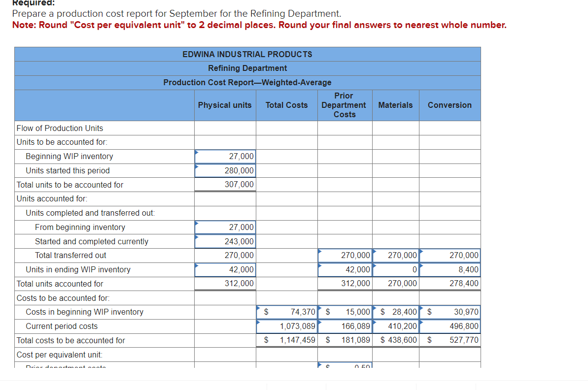Viewport: 588px width, 390px height.
Task: Click the Cost per equivalent unit label
Action: 60,355
